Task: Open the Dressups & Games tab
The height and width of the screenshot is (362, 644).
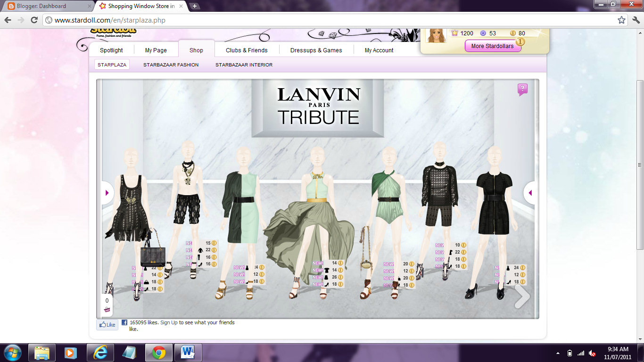Action: (x=316, y=50)
